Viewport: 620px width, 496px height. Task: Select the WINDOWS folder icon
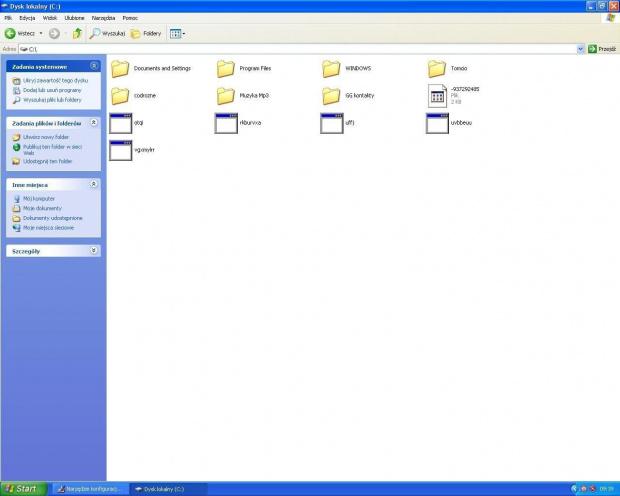pos(332,68)
